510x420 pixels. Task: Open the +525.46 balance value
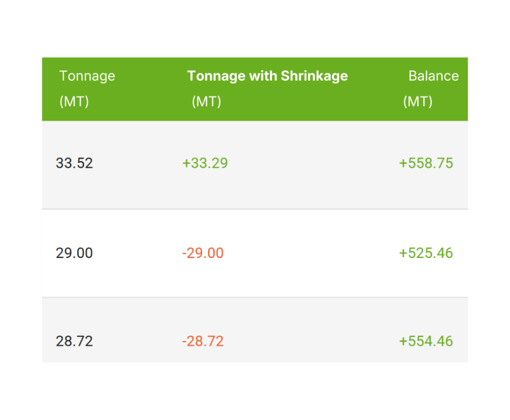click(426, 253)
